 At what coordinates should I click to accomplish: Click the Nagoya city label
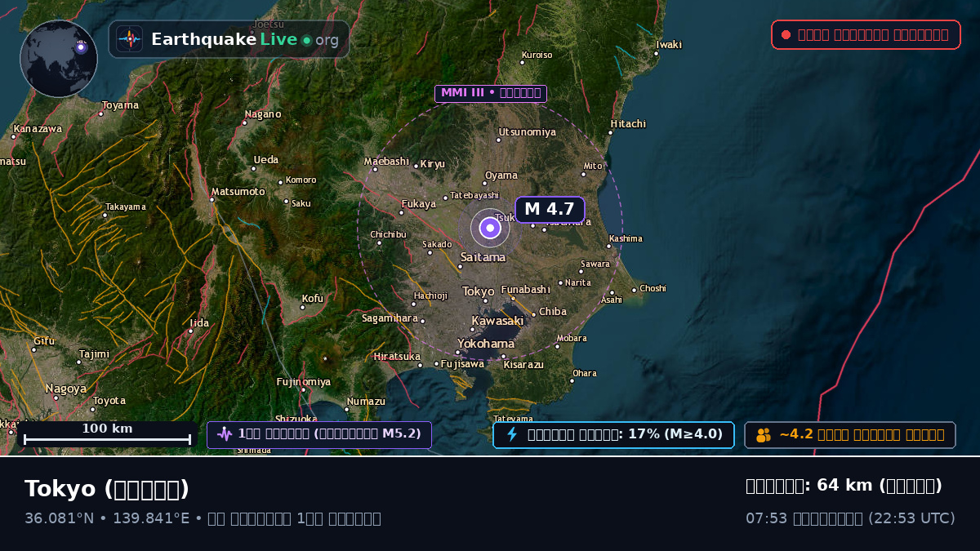(66, 389)
